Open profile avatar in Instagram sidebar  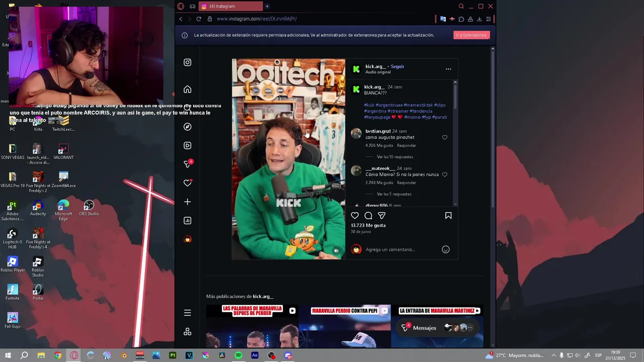187,239
